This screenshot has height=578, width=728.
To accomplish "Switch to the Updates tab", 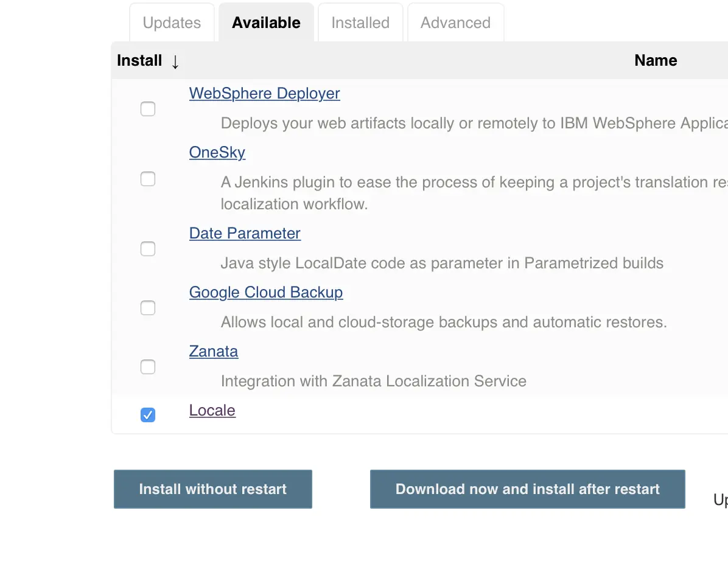I will pyautogui.click(x=172, y=23).
